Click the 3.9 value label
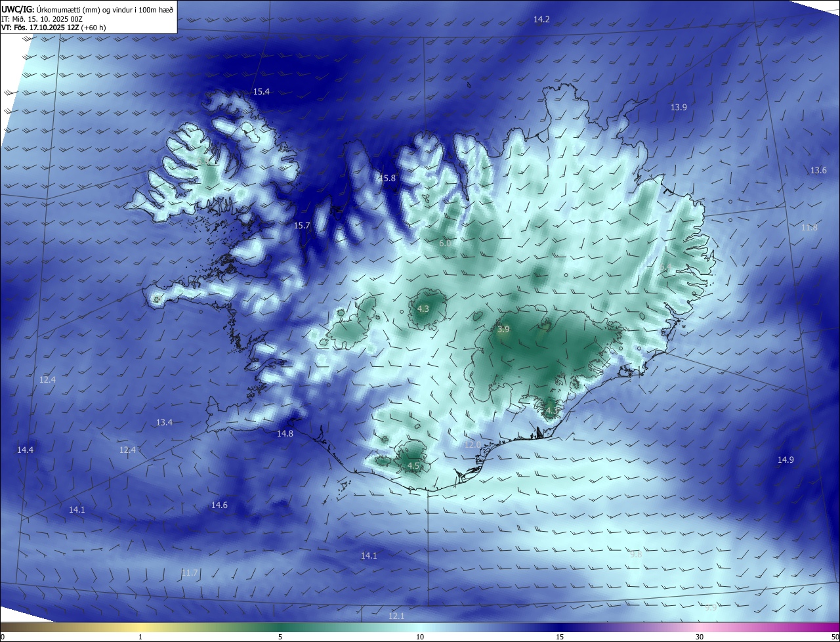 coord(503,329)
